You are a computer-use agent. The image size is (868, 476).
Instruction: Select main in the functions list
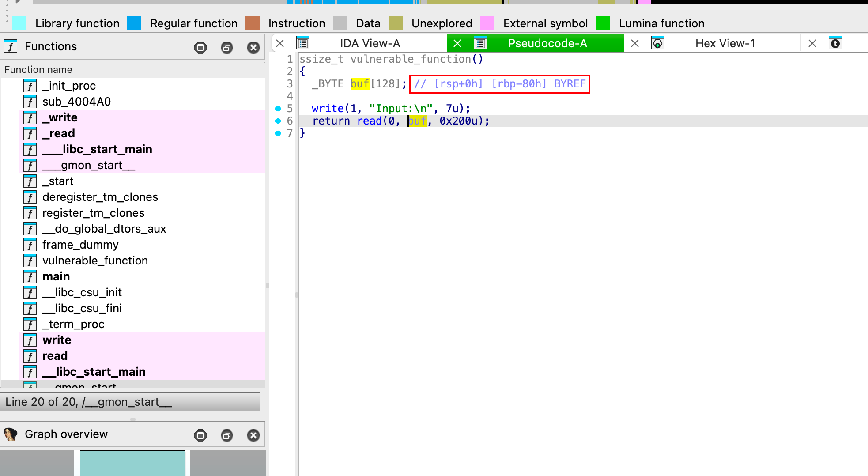[x=56, y=276]
